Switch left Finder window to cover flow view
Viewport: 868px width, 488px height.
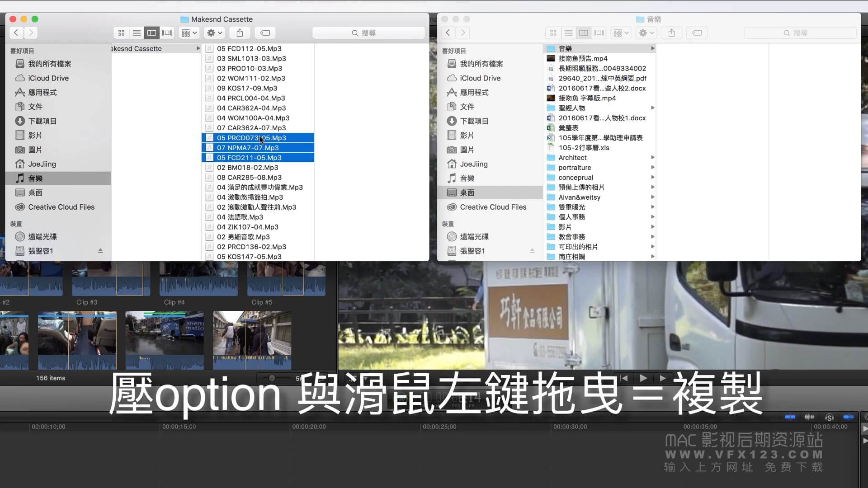pos(167,33)
